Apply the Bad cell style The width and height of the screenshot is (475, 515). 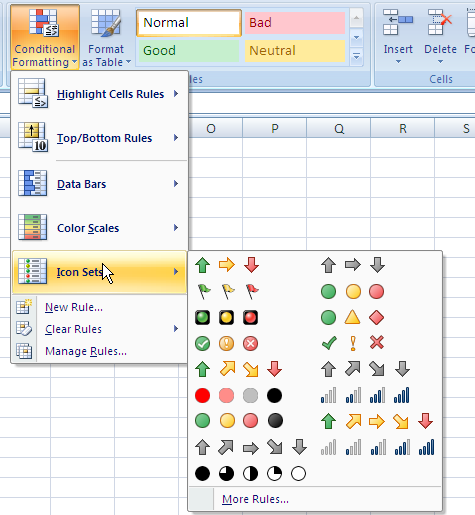pos(295,23)
